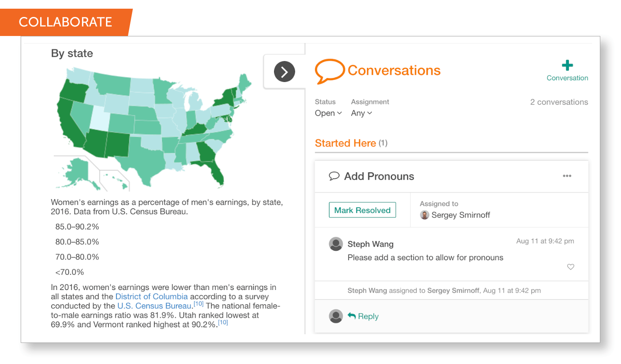Open the Status filter dropdown
621x364 pixels.
point(327,113)
